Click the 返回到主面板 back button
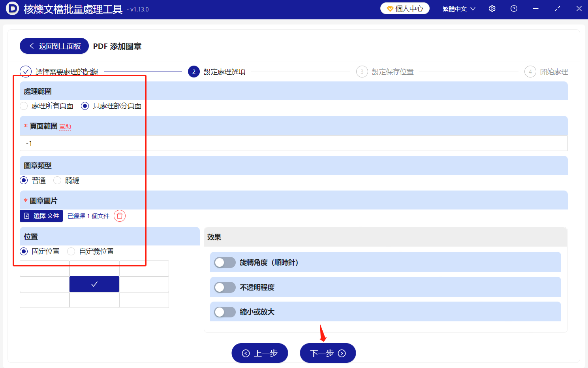 54,46
